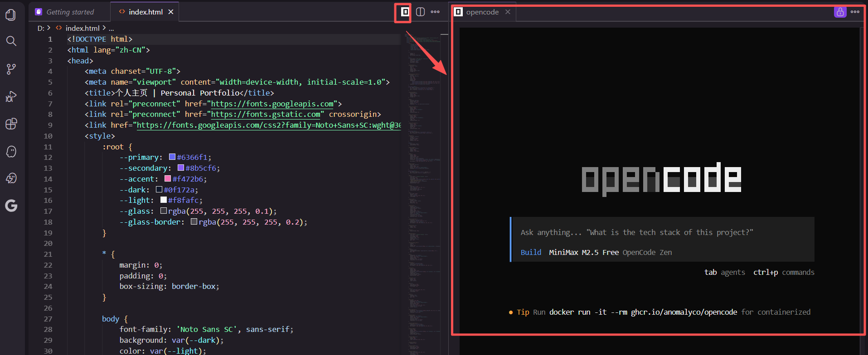Expand the breadcrumb ellipsis symbol list
Screen dimensions: 868x355
[112, 28]
